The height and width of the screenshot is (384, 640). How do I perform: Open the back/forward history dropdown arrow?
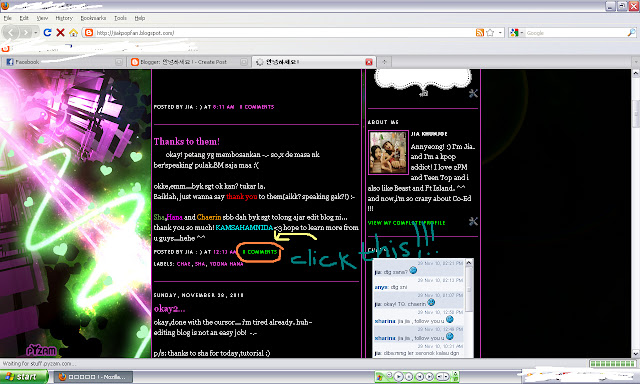point(36,32)
